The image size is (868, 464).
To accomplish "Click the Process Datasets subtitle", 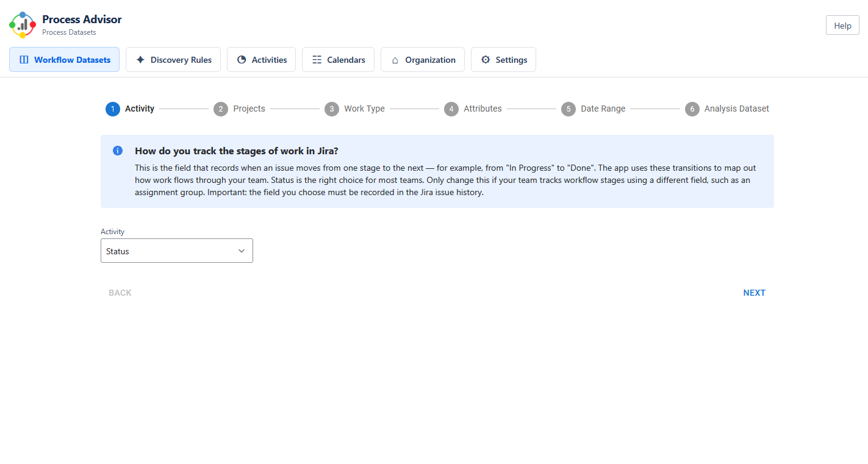I will (x=69, y=32).
